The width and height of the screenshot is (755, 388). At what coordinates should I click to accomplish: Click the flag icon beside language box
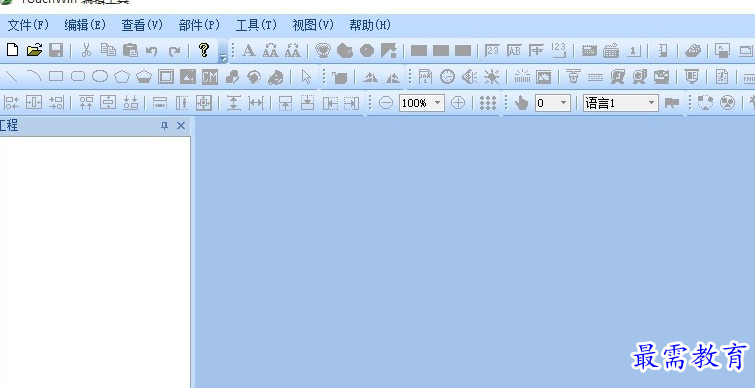pyautogui.click(x=672, y=103)
